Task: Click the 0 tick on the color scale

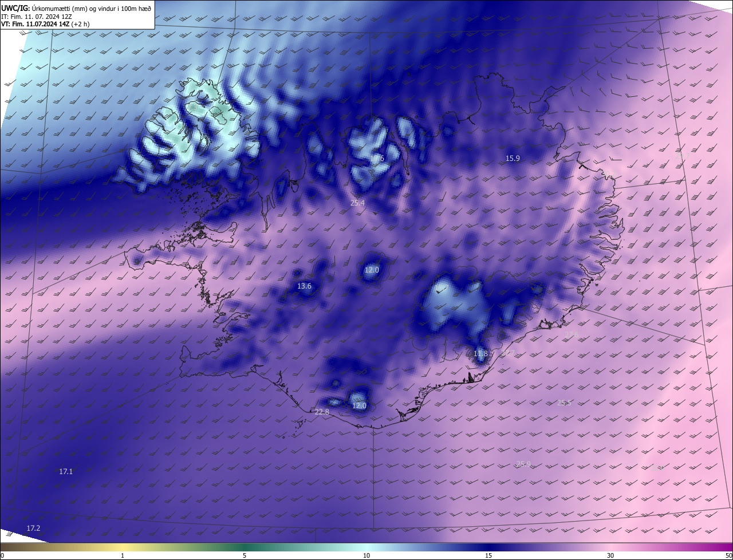Action: (2, 555)
